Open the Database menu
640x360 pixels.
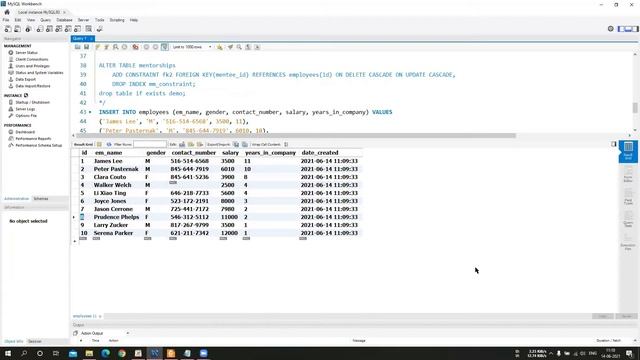[64, 20]
